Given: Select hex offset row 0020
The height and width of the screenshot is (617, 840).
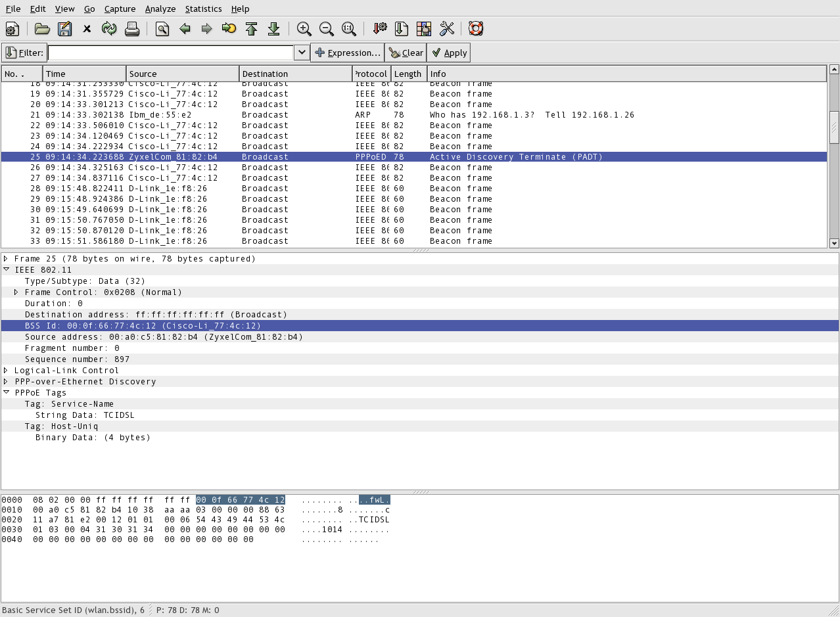Looking at the screenshot, I should pos(195,519).
